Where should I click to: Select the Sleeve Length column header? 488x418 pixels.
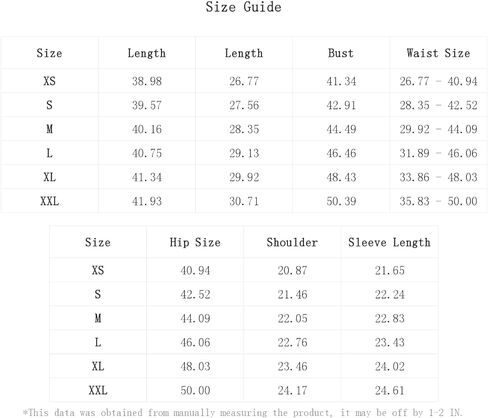(x=389, y=243)
